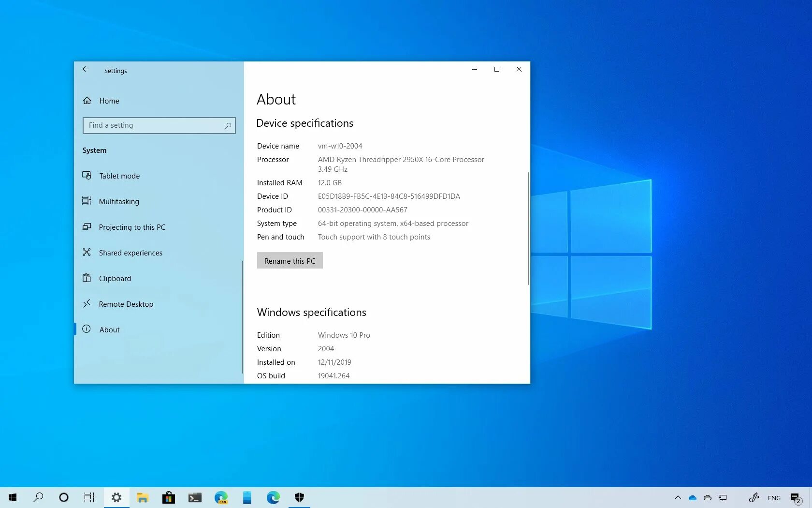Click the Windows 10 Pro edition value

point(344,335)
